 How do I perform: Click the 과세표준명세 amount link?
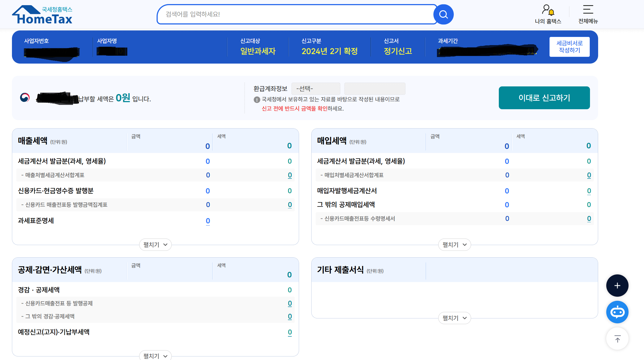[x=208, y=221]
